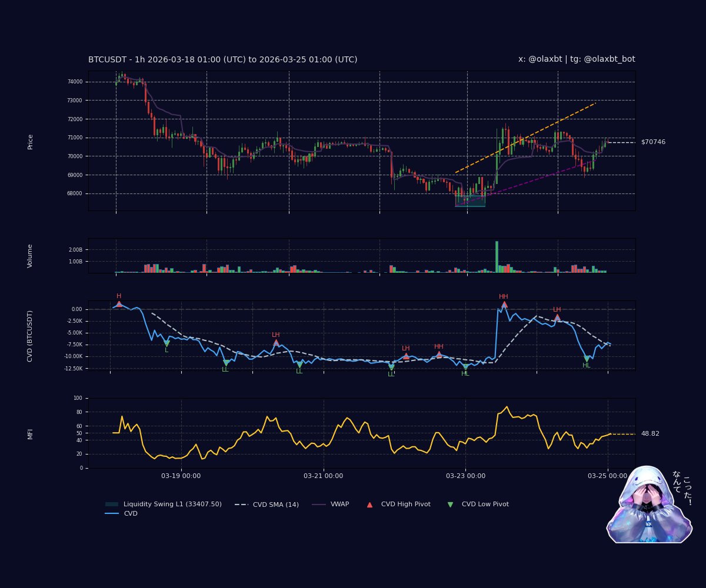706x588 pixels.
Task: Click the -12.50K CVD axis label
Action: point(73,368)
